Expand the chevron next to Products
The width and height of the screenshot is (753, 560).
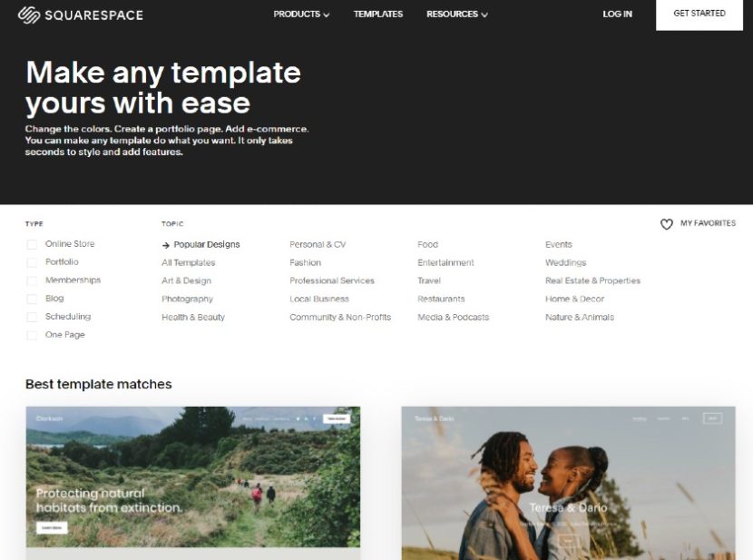[326, 15]
